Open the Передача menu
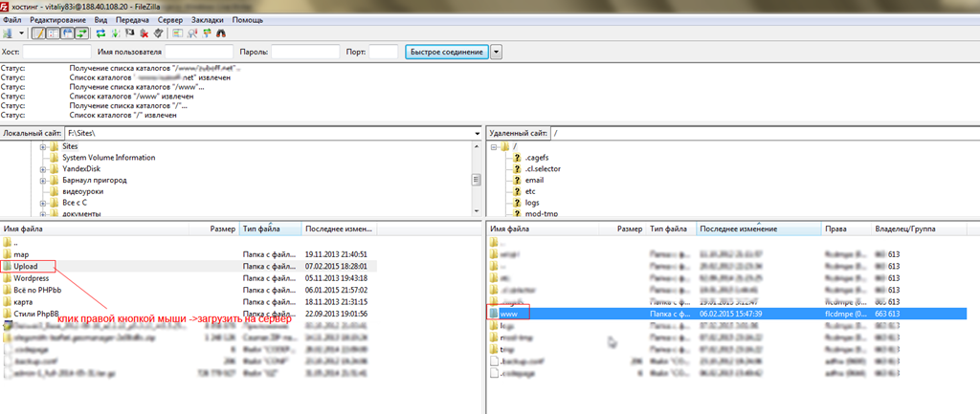Image resolution: width=980 pixels, height=414 pixels. click(132, 20)
